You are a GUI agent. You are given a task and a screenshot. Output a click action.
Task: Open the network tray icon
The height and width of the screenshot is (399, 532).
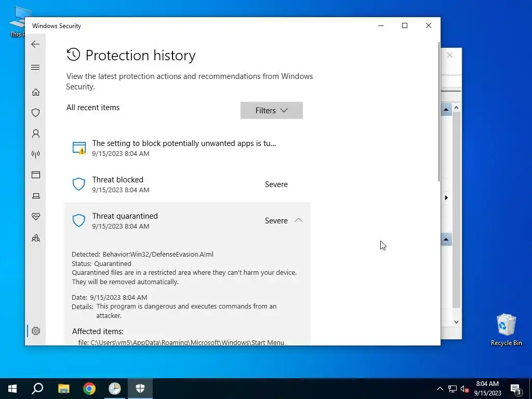point(453,389)
